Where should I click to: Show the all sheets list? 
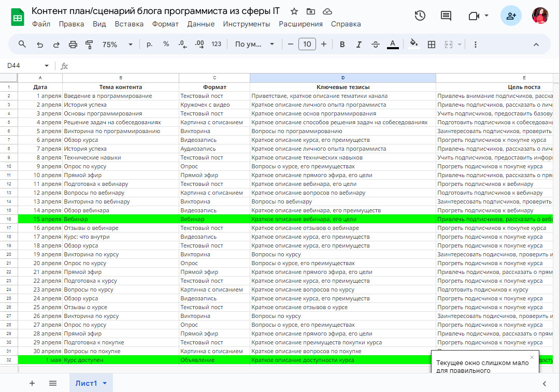click(53, 383)
